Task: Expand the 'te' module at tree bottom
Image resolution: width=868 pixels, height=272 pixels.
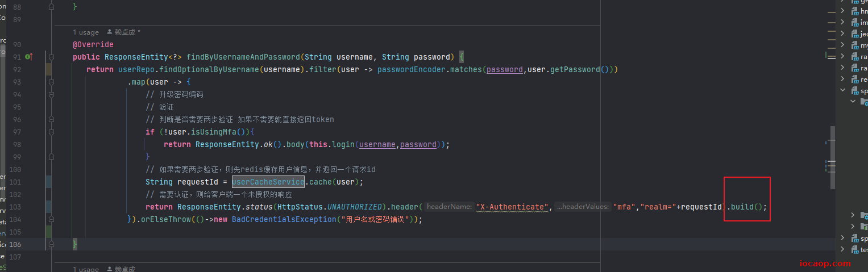Action: 843,249
